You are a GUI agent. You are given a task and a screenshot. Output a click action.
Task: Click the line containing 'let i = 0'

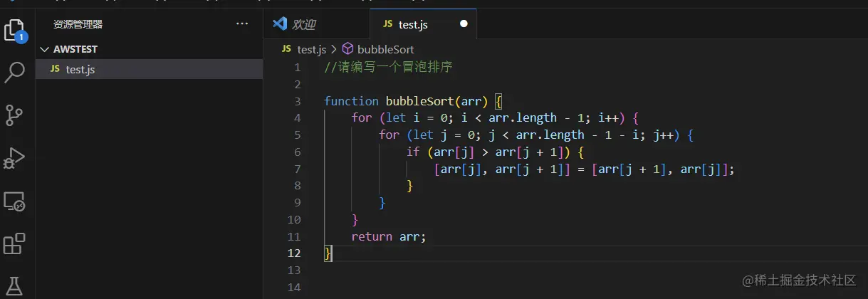(496, 117)
